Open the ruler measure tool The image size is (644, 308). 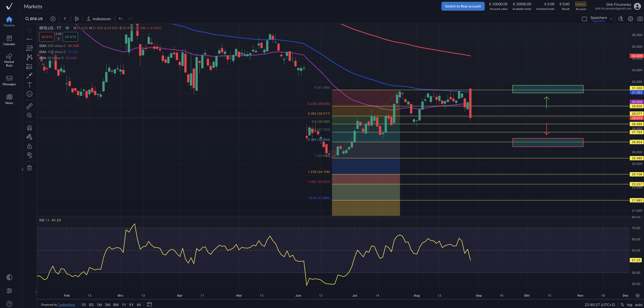coord(29,106)
